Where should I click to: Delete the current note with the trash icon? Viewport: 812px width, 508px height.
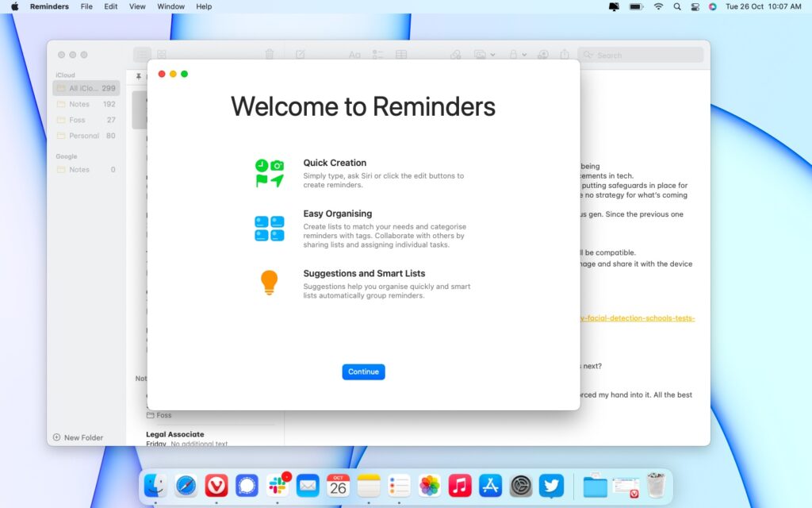[270, 54]
